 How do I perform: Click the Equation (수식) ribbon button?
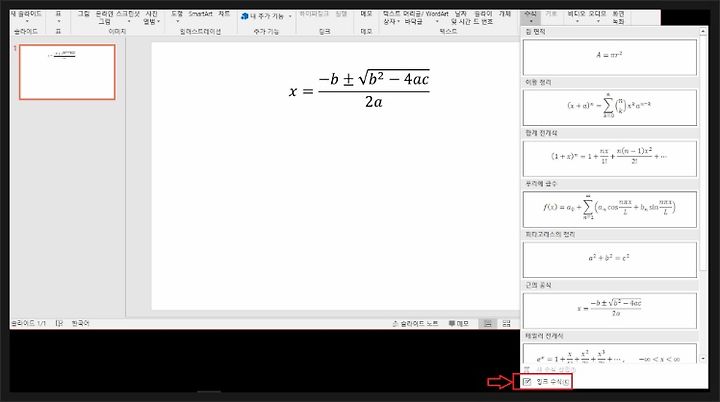pyautogui.click(x=531, y=17)
